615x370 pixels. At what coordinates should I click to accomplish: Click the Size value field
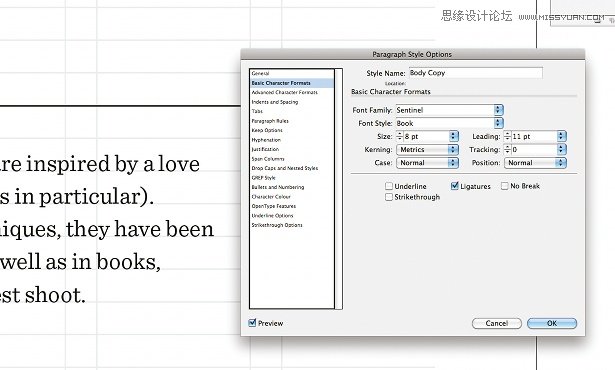point(426,136)
